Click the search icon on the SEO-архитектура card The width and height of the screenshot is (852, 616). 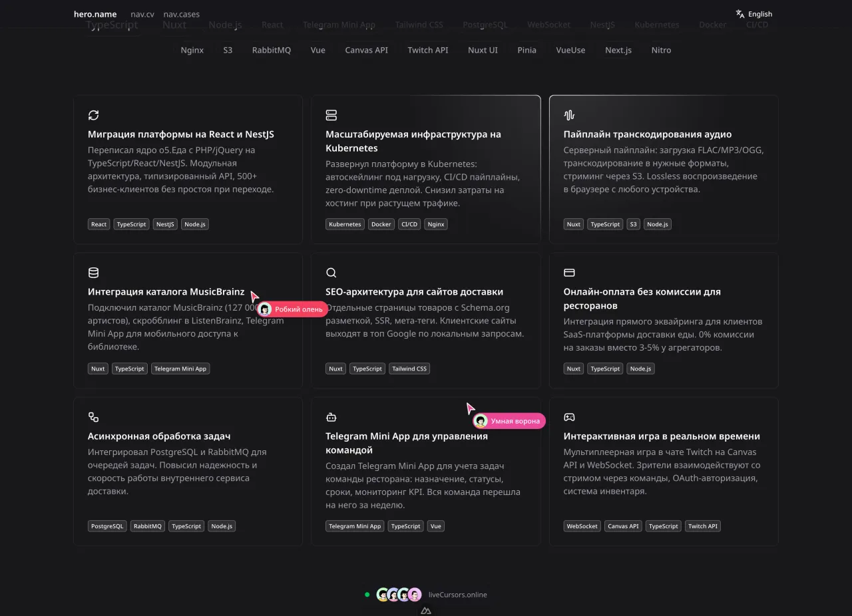(331, 273)
